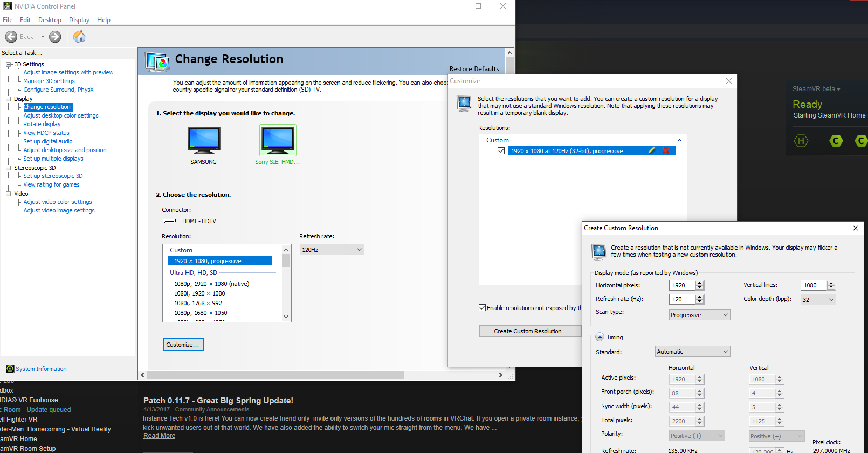The height and width of the screenshot is (453, 868).
Task: Click the Forward arrow icon in toolbar
Action: [x=55, y=37]
